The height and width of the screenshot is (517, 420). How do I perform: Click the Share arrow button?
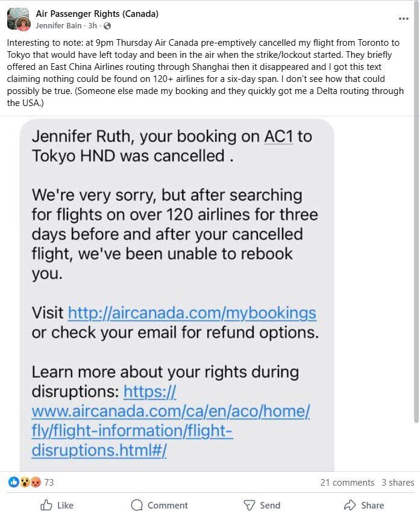coord(364,505)
